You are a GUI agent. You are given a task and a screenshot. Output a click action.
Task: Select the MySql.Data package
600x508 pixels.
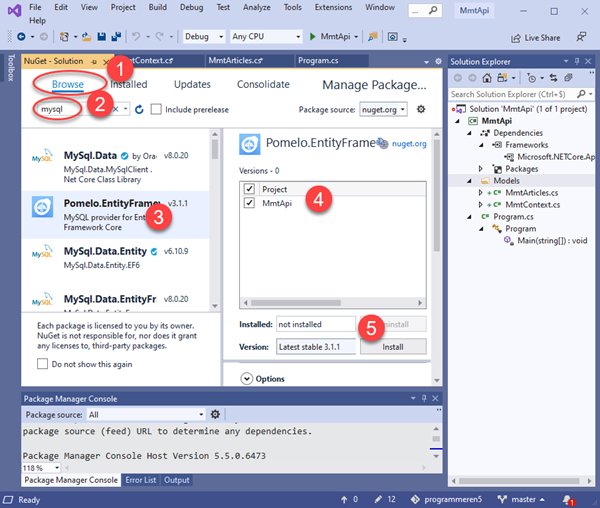click(115, 167)
